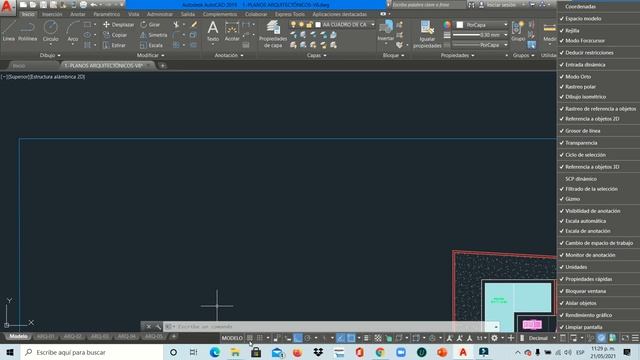Click the Desplazar (move) tool

coord(118,24)
